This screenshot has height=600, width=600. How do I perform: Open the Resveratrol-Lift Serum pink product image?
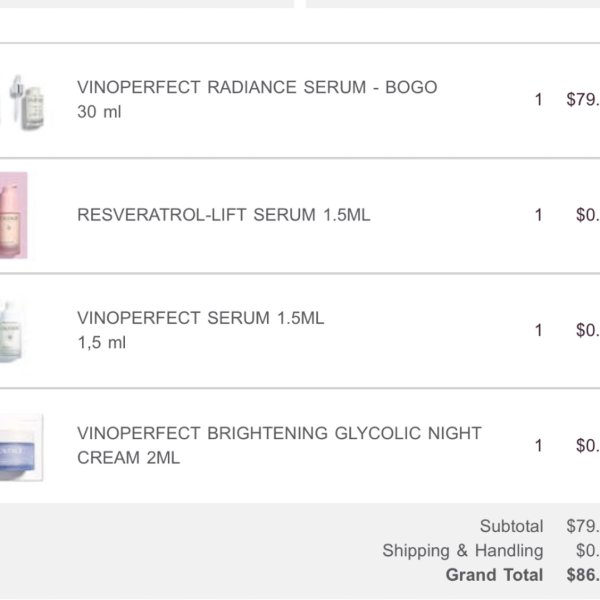(13, 215)
